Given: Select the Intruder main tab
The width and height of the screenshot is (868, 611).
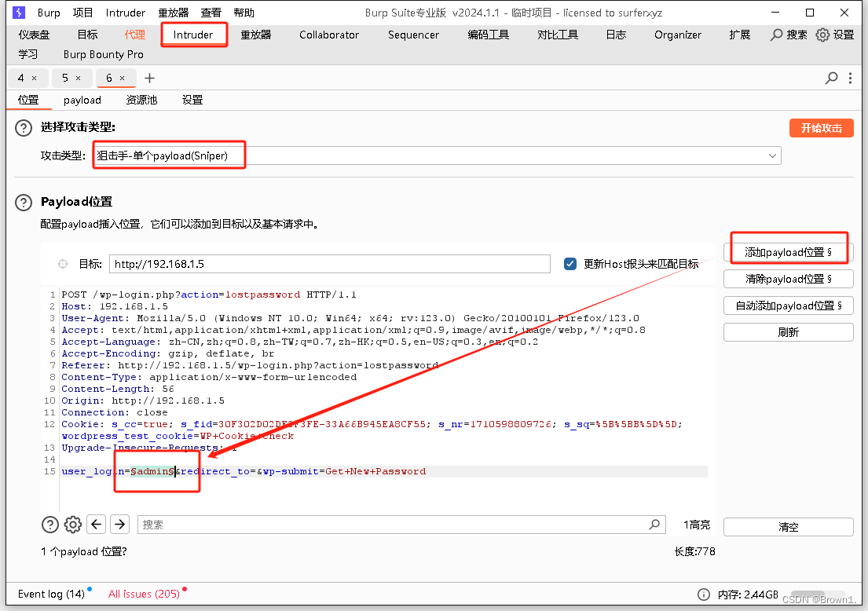Looking at the screenshot, I should [192, 35].
